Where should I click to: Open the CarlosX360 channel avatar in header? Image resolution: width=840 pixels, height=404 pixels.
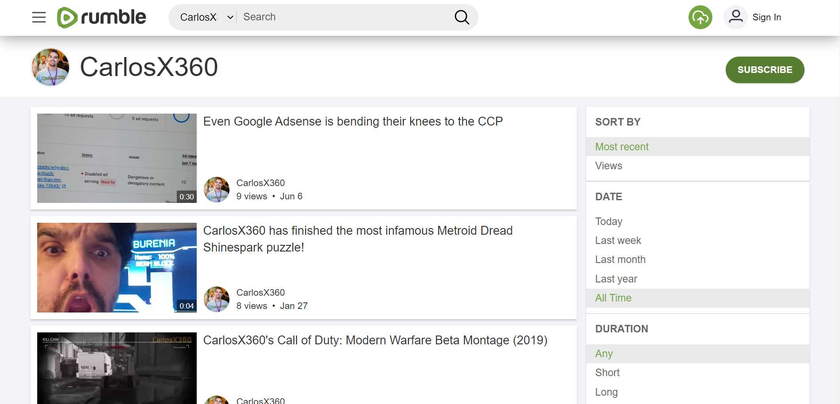(50, 67)
